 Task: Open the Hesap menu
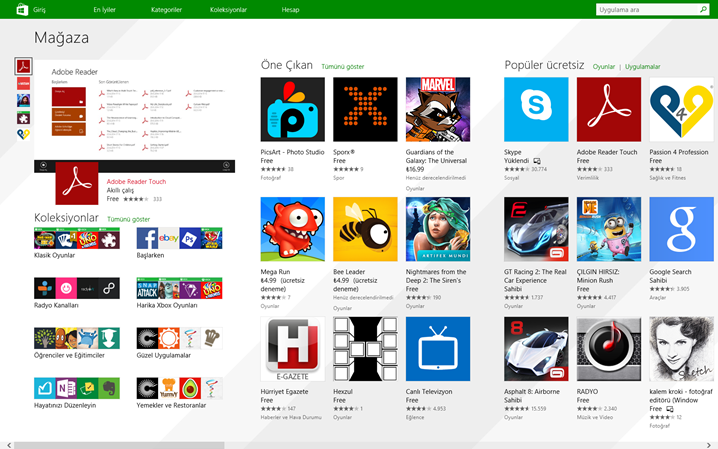point(290,10)
